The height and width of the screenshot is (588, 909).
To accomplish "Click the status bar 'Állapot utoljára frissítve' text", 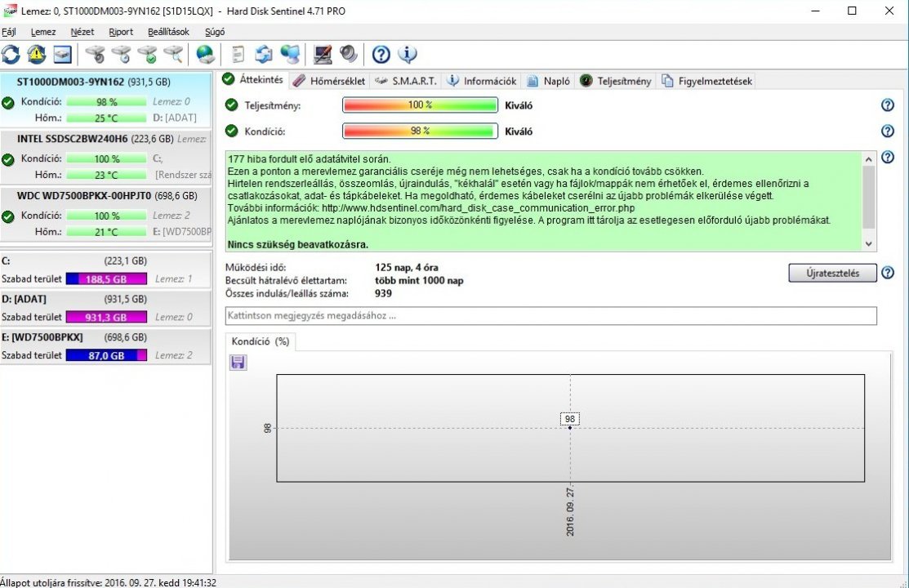I will (109, 582).
